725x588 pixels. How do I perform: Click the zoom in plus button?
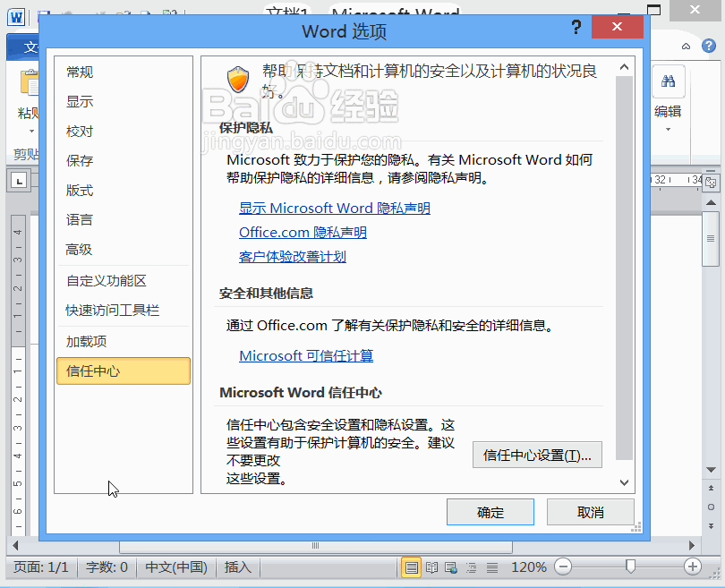coord(692,567)
